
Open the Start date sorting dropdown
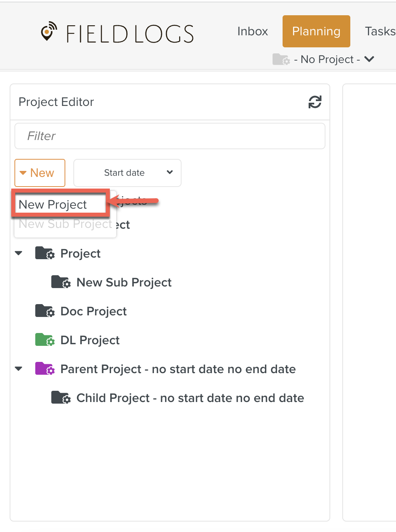click(127, 173)
